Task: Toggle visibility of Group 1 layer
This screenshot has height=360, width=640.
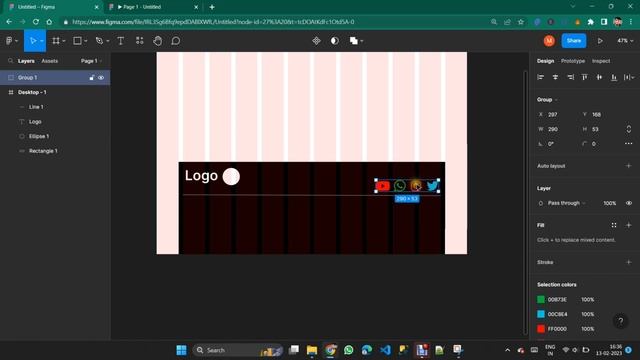Action: pos(101,78)
